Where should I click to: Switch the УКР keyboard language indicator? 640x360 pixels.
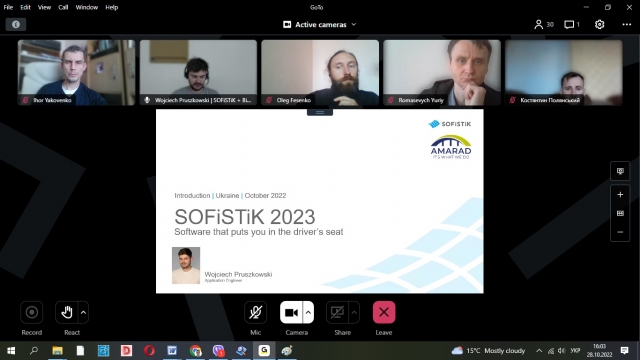point(575,351)
